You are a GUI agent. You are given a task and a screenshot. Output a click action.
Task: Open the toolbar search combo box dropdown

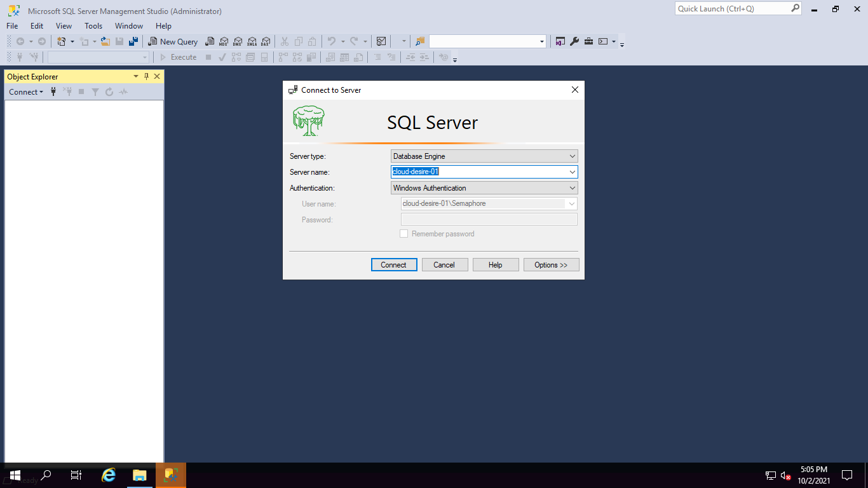pyautogui.click(x=542, y=41)
